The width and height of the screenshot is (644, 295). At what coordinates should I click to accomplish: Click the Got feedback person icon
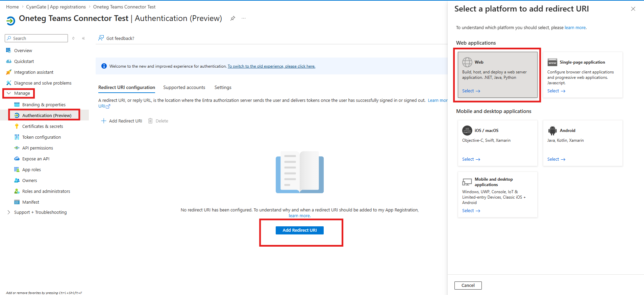[101, 38]
